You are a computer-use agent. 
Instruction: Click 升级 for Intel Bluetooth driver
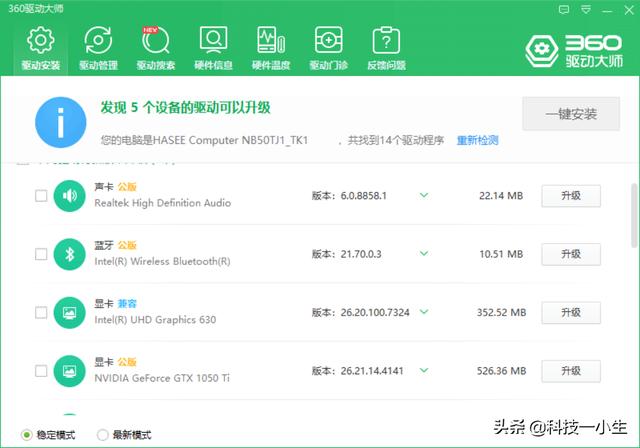pyautogui.click(x=571, y=254)
